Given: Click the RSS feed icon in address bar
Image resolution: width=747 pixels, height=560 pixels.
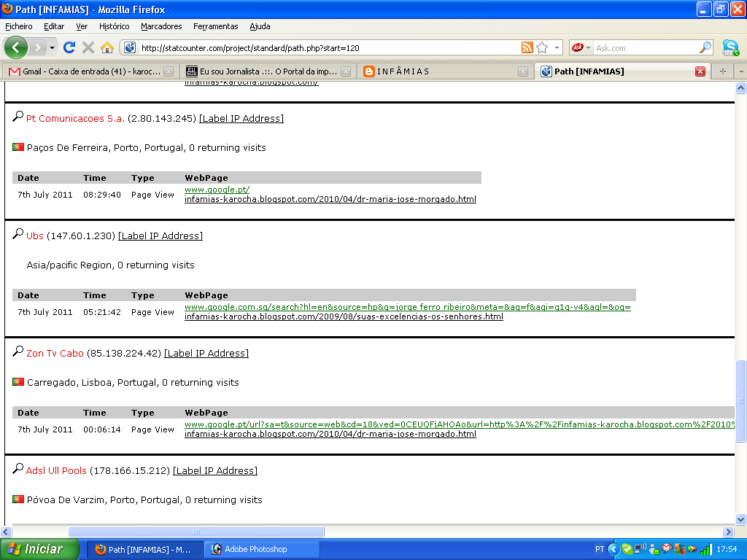Looking at the screenshot, I should [527, 47].
